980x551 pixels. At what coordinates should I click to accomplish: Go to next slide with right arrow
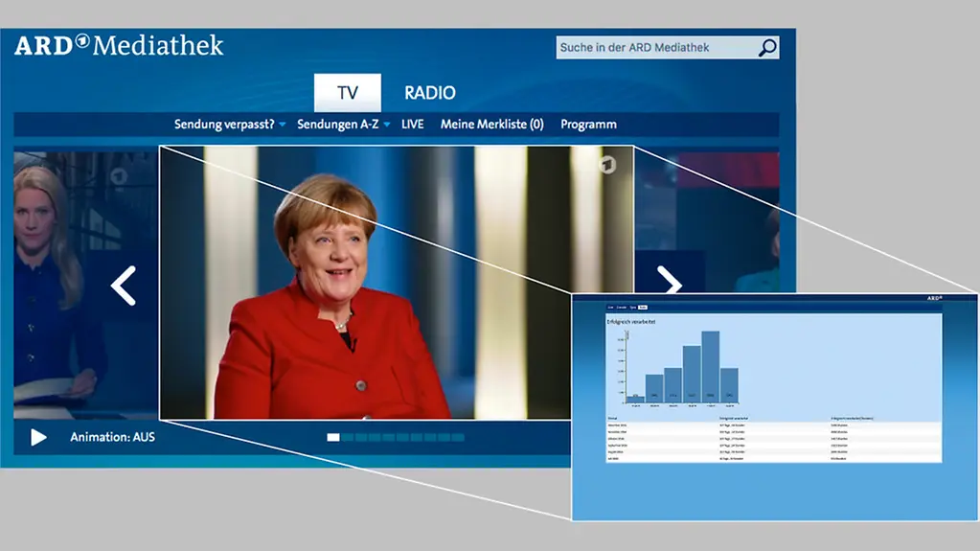point(669,280)
